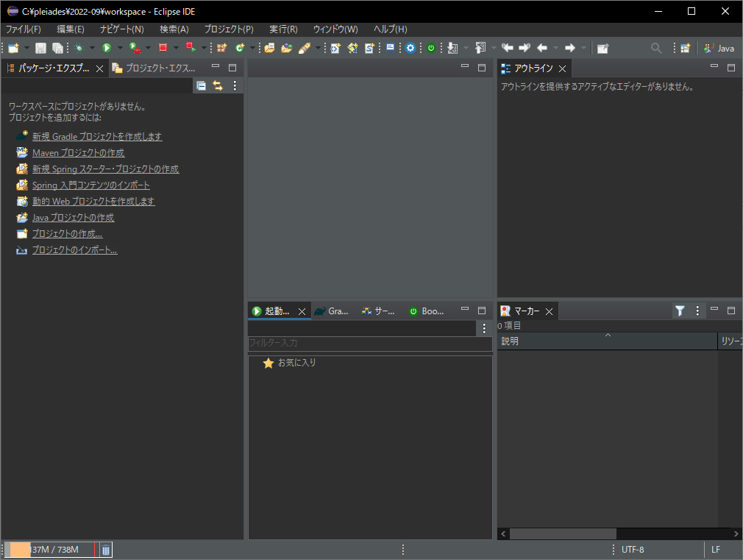Click the Markers filter funnel icon

pos(680,311)
